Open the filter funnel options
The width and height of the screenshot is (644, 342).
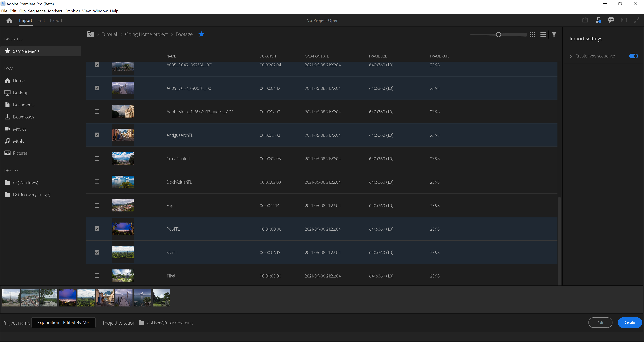554,35
